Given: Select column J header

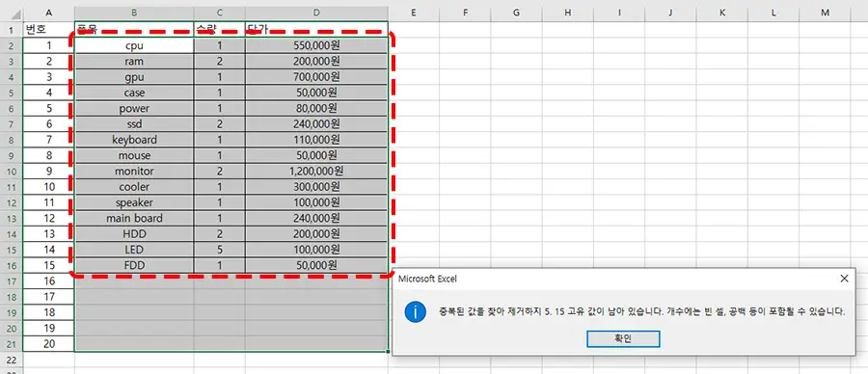Looking at the screenshot, I should point(671,13).
